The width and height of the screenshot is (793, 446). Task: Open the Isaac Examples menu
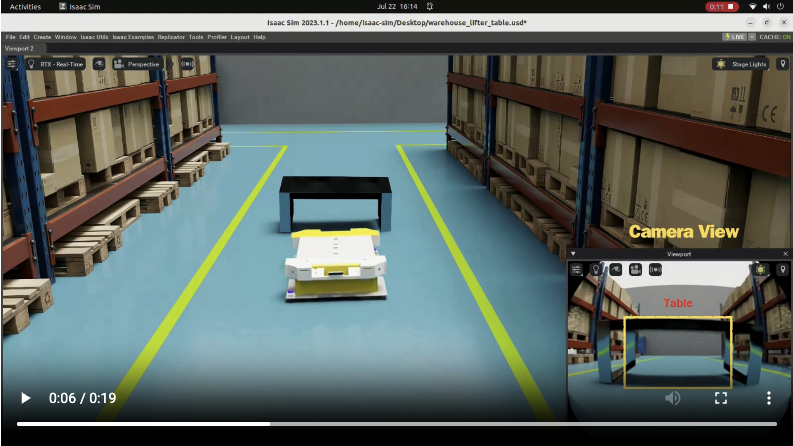pos(133,37)
